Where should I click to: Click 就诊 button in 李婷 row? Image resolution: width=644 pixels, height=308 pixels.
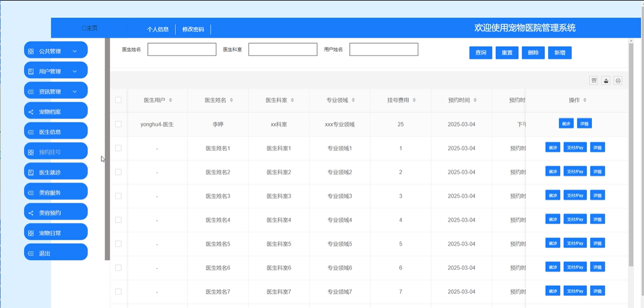(x=567, y=124)
